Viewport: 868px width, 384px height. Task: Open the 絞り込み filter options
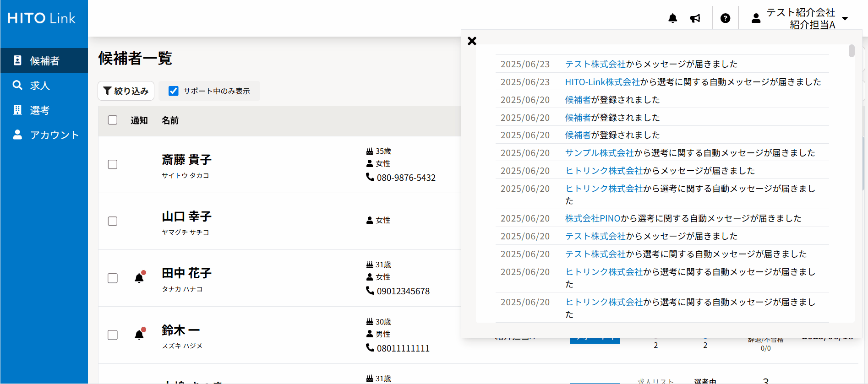(x=126, y=91)
